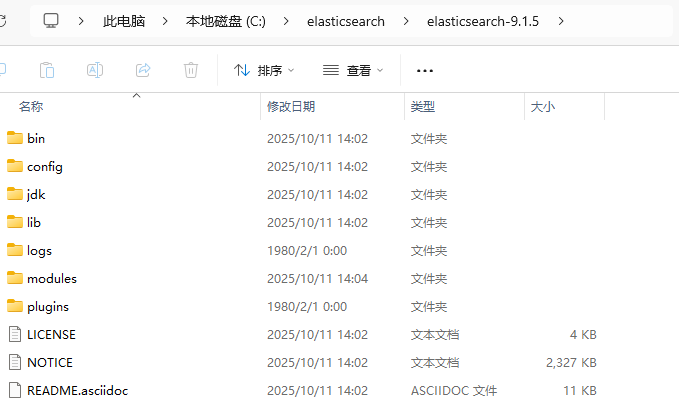Select the jdk folder name
The width and height of the screenshot is (679, 414).
[36, 194]
